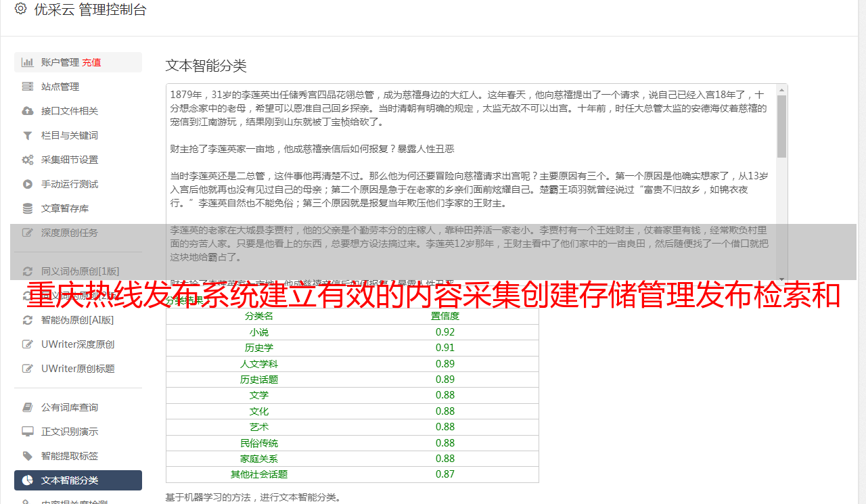
Task: Open UWriter原创标题 link
Action: (x=78, y=369)
